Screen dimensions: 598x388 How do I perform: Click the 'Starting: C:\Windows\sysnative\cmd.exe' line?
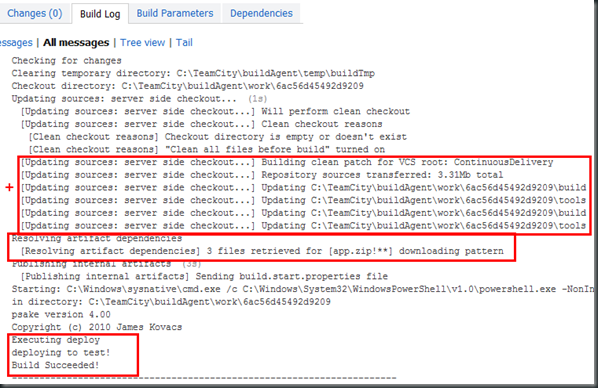[303, 289]
